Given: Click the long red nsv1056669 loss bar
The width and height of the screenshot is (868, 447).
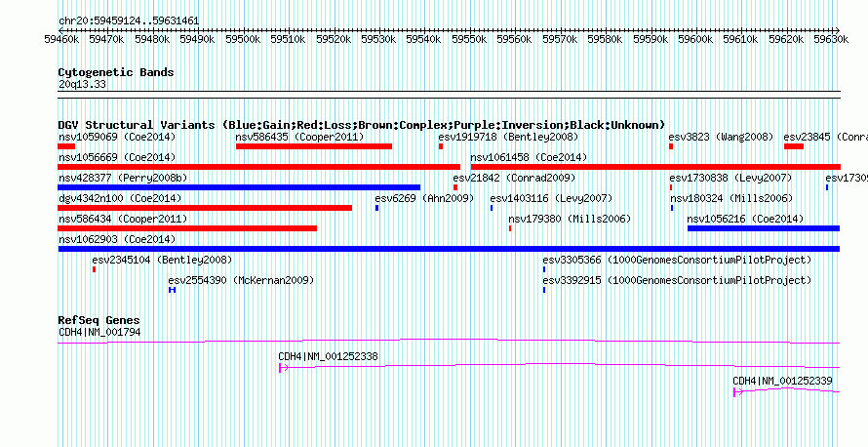Looking at the screenshot, I should coord(259,167).
